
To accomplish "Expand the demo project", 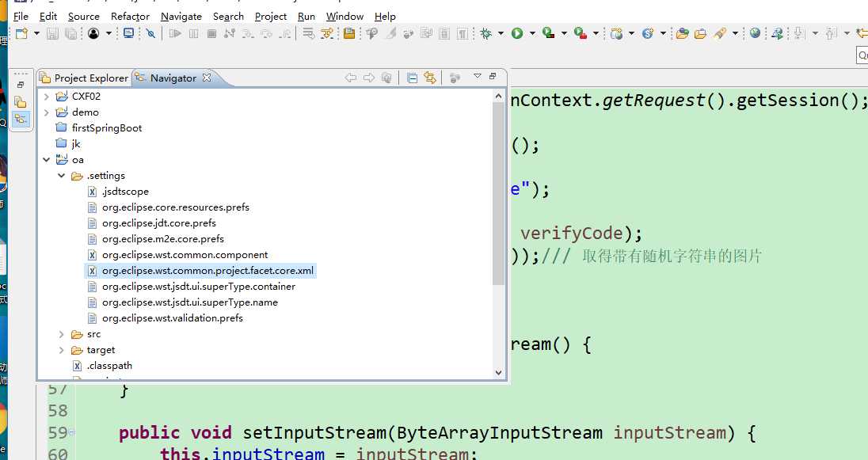I will pyautogui.click(x=47, y=112).
